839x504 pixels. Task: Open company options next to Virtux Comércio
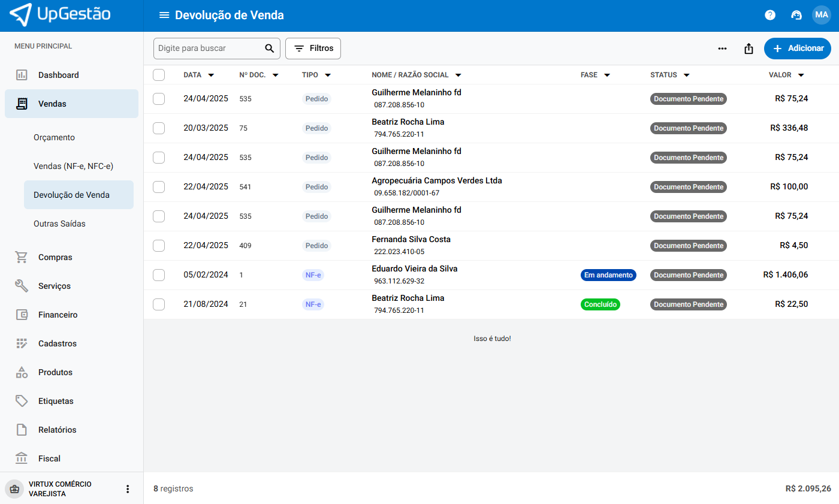point(127,489)
